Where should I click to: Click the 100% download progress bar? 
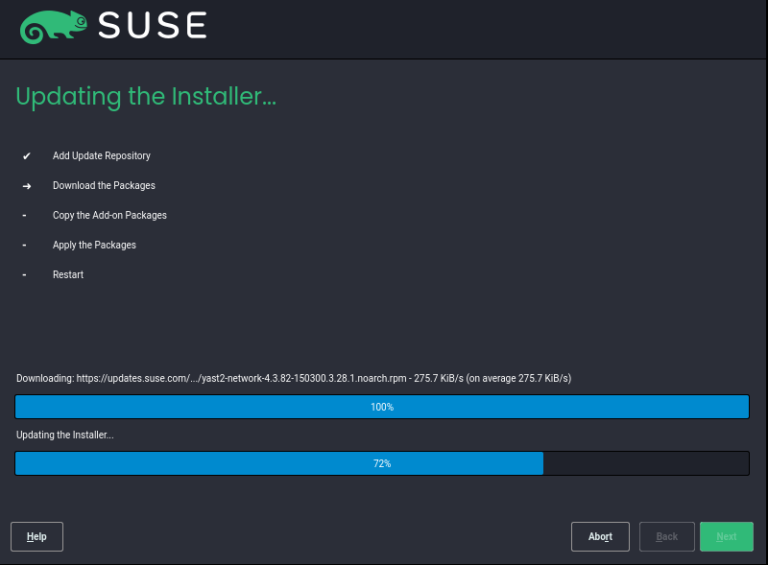382,407
